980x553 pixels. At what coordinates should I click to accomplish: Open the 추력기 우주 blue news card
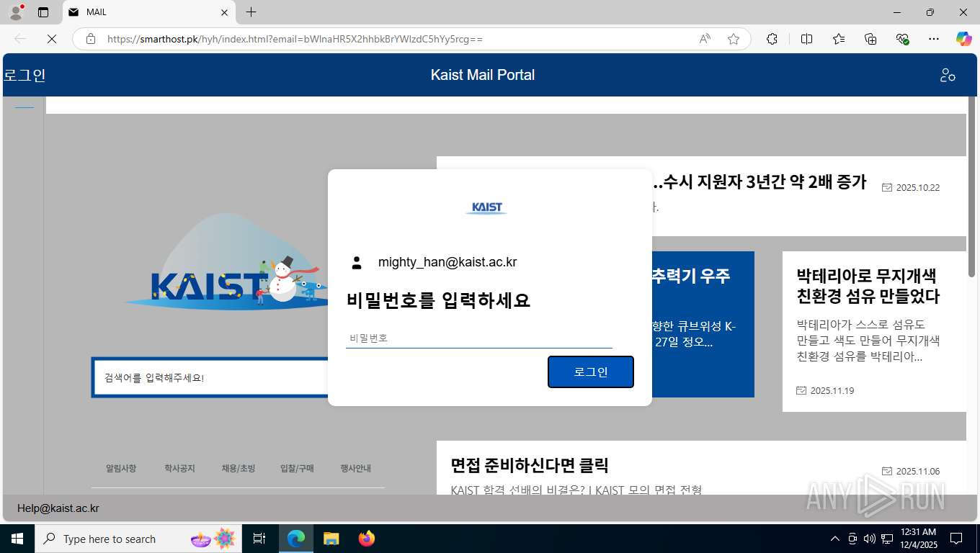click(x=703, y=324)
